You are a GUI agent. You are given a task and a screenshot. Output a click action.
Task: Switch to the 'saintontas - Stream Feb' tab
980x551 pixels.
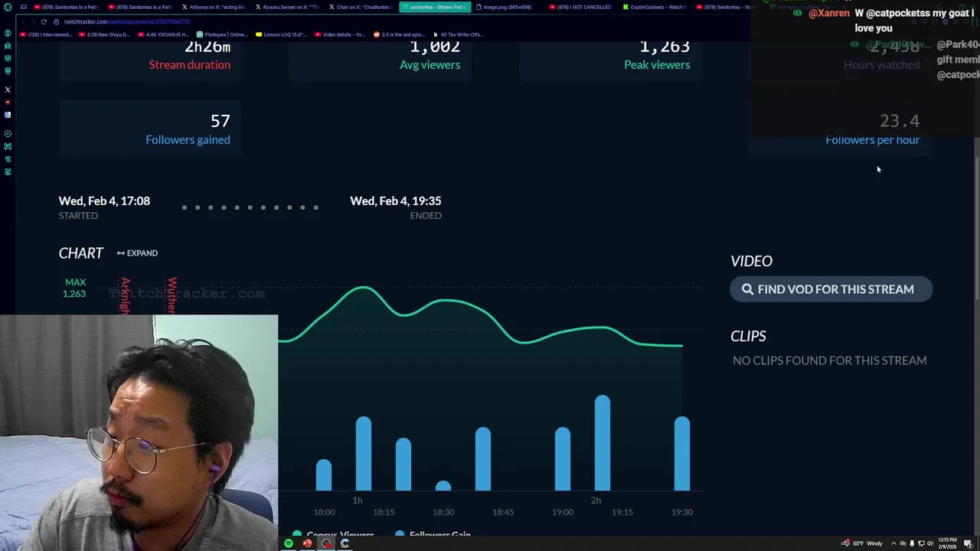(435, 7)
